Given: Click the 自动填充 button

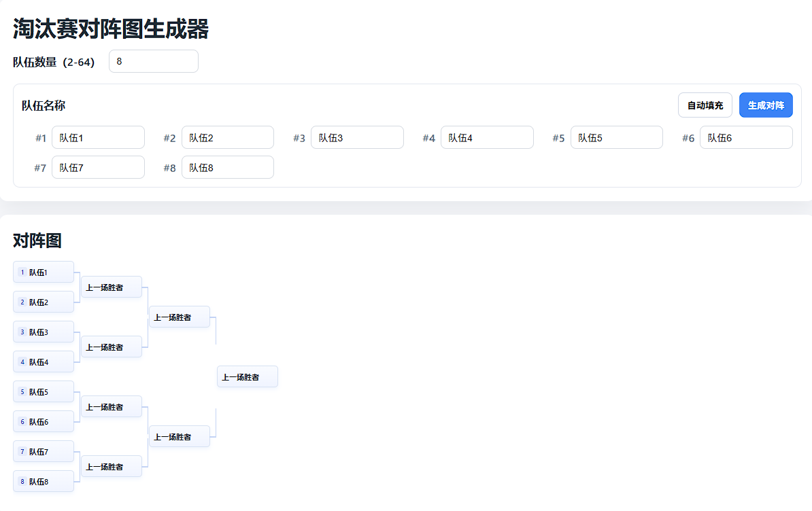Looking at the screenshot, I should coord(705,105).
